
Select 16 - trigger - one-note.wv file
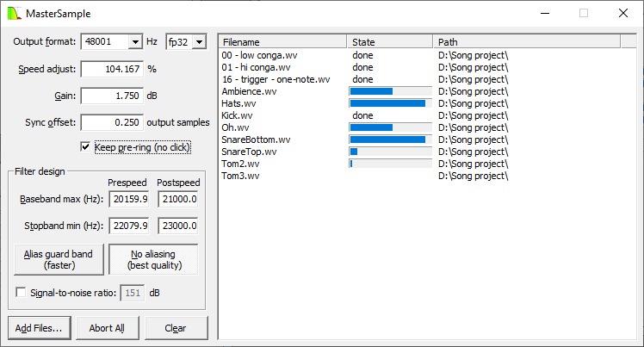click(x=276, y=79)
